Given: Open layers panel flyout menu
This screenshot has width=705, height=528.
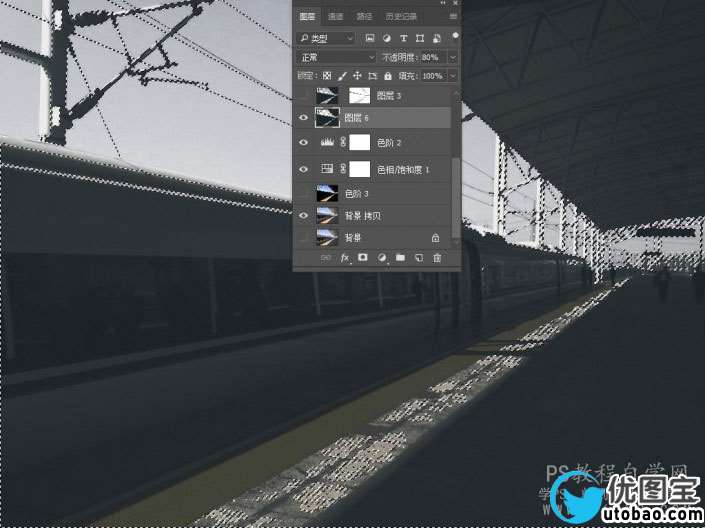Looking at the screenshot, I should (x=453, y=16).
